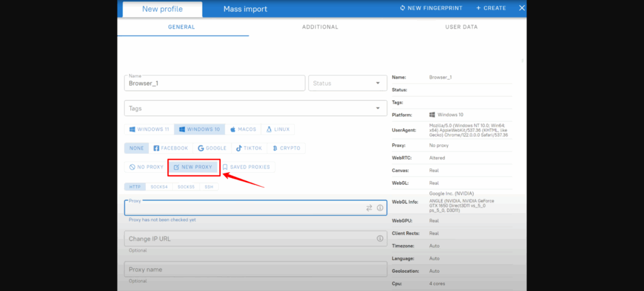Select SSH proxy protocol
The width and height of the screenshot is (644, 291).
[209, 187]
